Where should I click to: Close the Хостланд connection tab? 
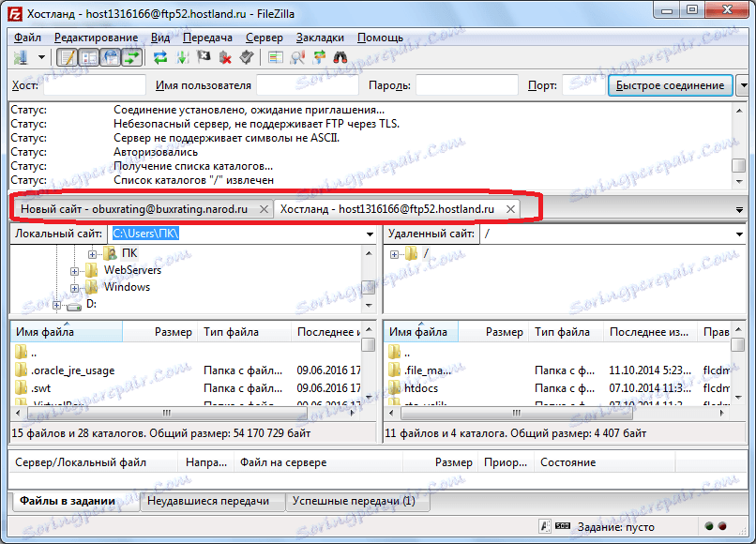pyautogui.click(x=510, y=209)
